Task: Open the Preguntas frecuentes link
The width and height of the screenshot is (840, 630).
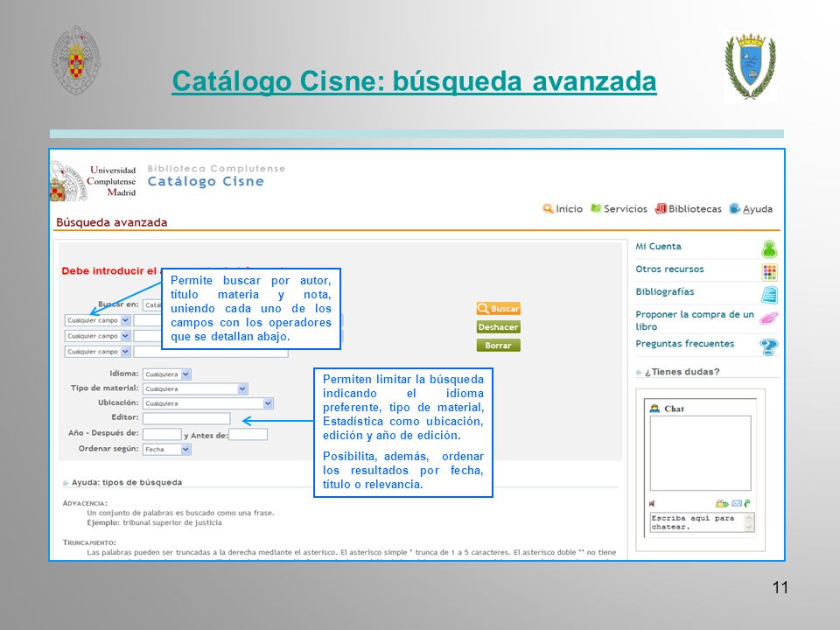Action: click(x=684, y=343)
